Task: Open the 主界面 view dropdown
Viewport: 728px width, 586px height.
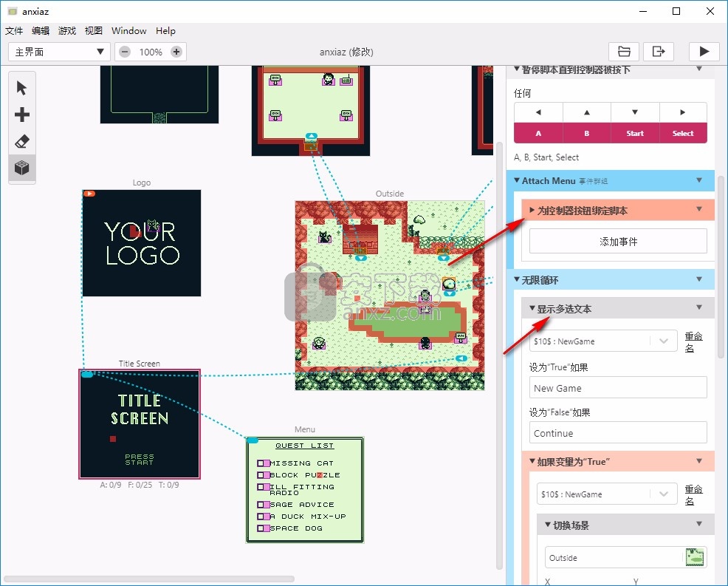Action: coord(59,52)
